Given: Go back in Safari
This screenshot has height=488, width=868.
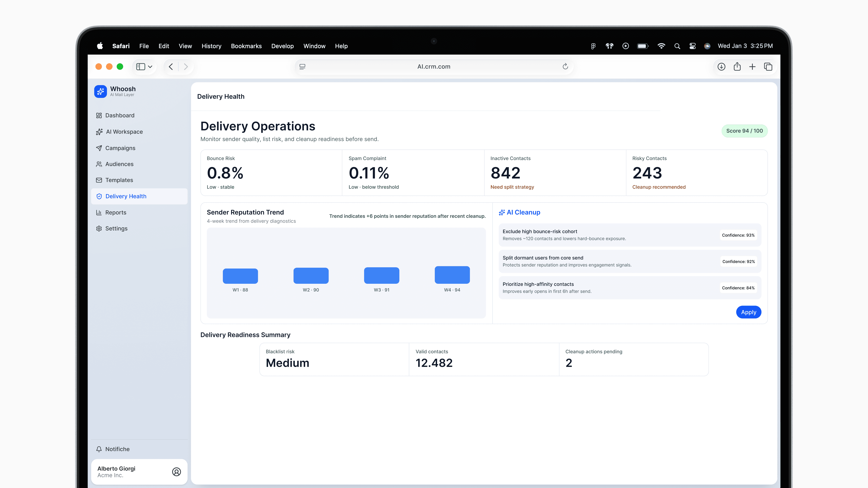Looking at the screenshot, I should coord(171,67).
